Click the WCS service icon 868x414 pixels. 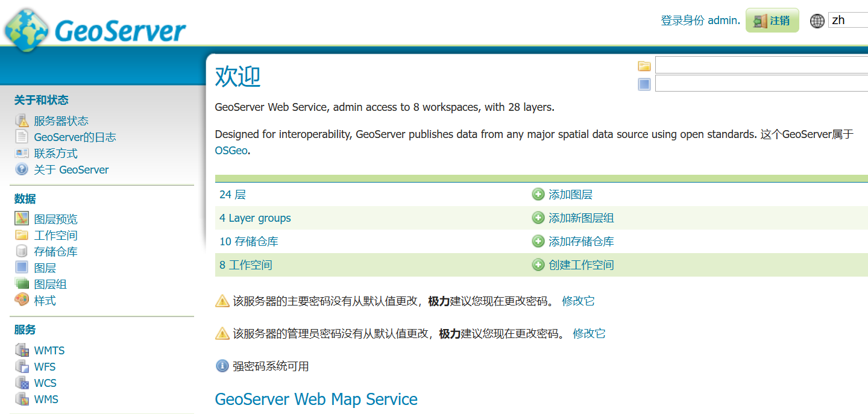[22, 383]
